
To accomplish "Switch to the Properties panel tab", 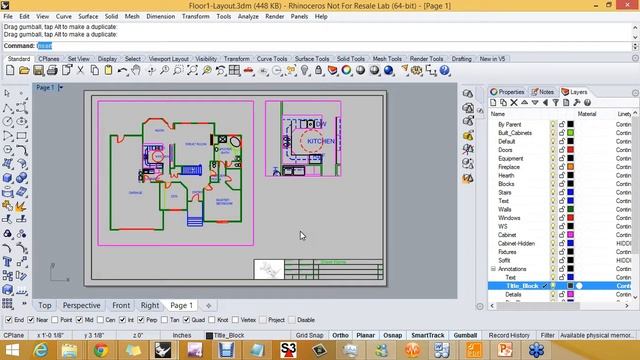I will coord(507,92).
